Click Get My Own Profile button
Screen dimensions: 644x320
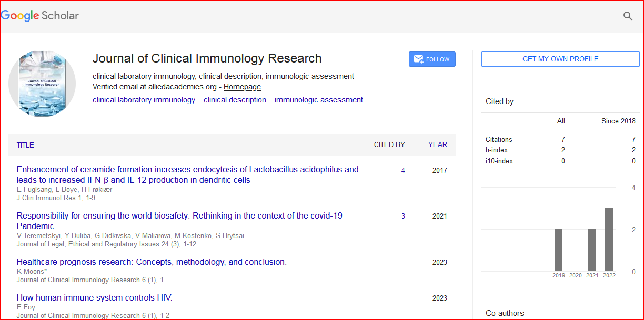[560, 59]
